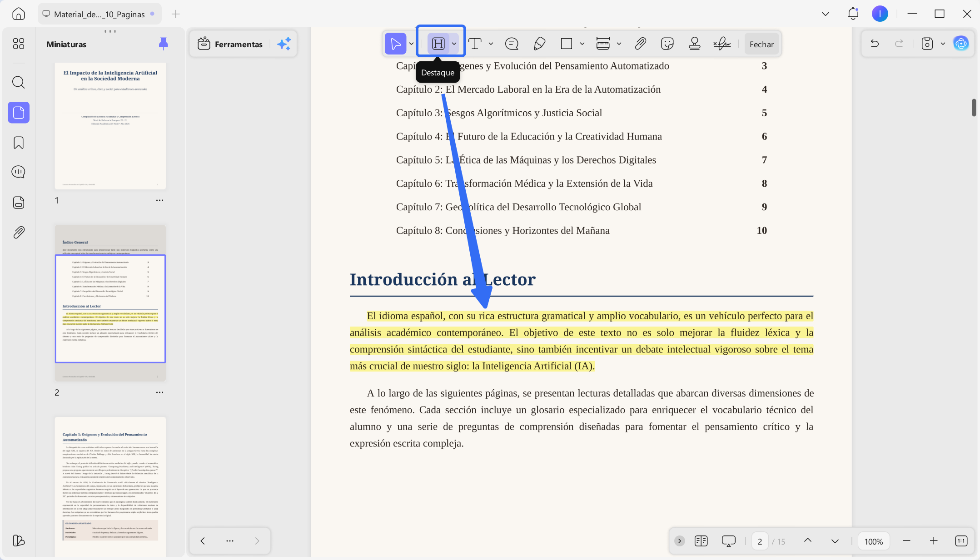Go to next page with down chevron
980x560 pixels.
[x=835, y=541]
